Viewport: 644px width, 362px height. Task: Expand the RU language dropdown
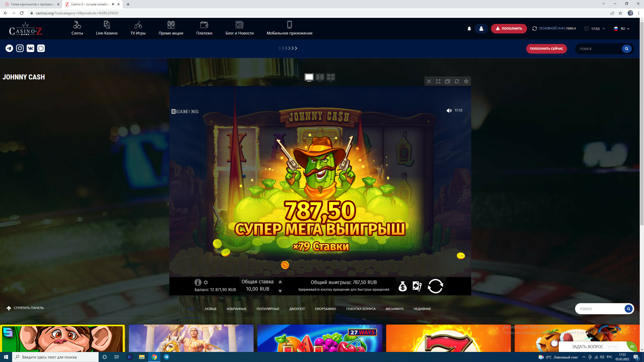point(622,29)
